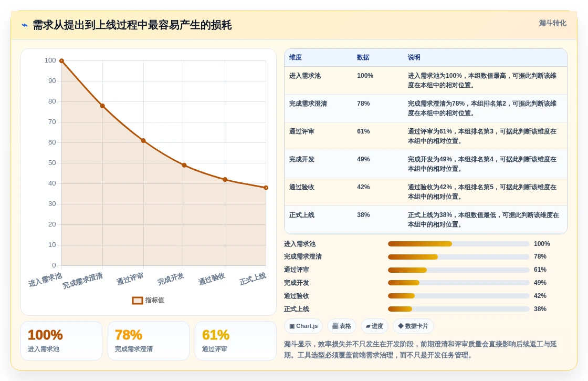Click the 49% value beside 完成开发 bar

pyautogui.click(x=540, y=283)
